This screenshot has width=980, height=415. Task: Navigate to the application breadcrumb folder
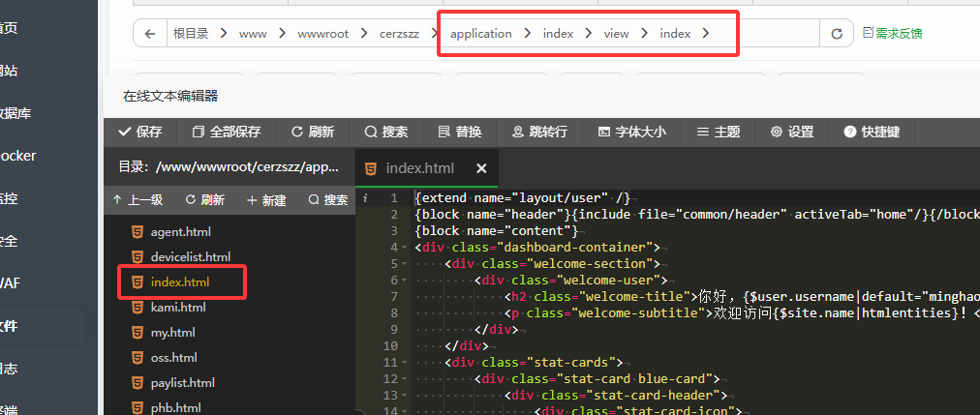480,34
